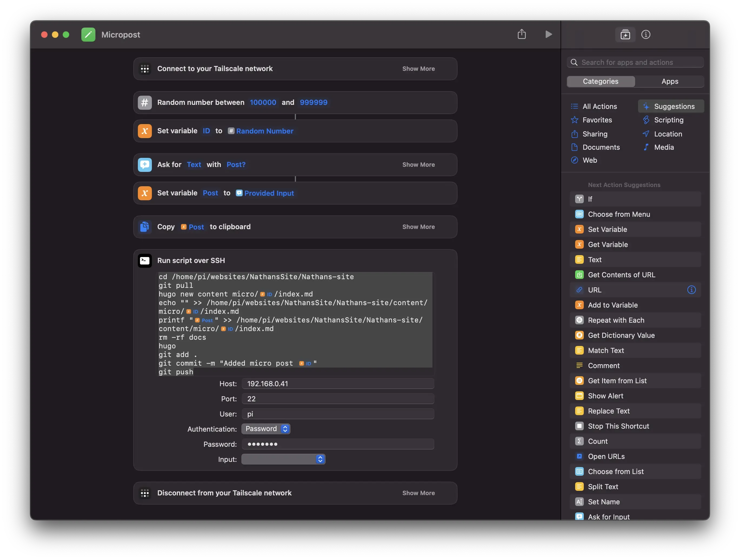Run the Micropost shortcut with play button
Image resolution: width=740 pixels, height=560 pixels.
click(548, 34)
